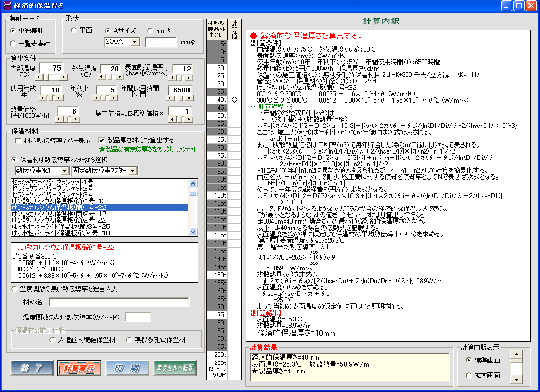Click the 年間使用時間 scrollbar under 6500
Viewport: 540px width, 392px height.
click(180, 99)
